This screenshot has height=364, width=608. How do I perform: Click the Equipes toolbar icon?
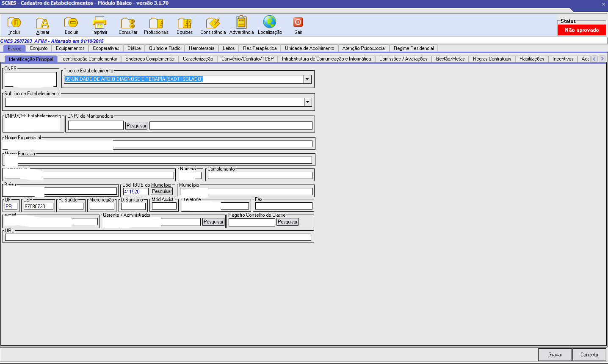coord(185,23)
